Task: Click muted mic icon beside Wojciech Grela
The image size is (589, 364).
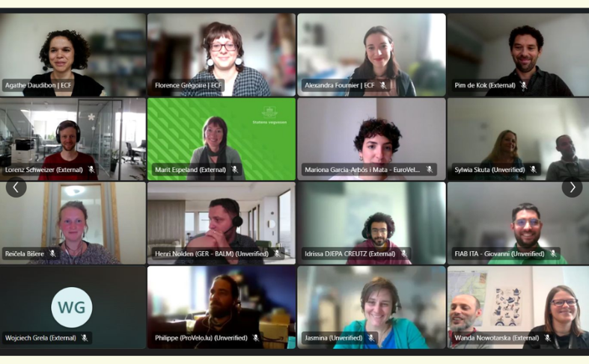Action: [x=85, y=338]
